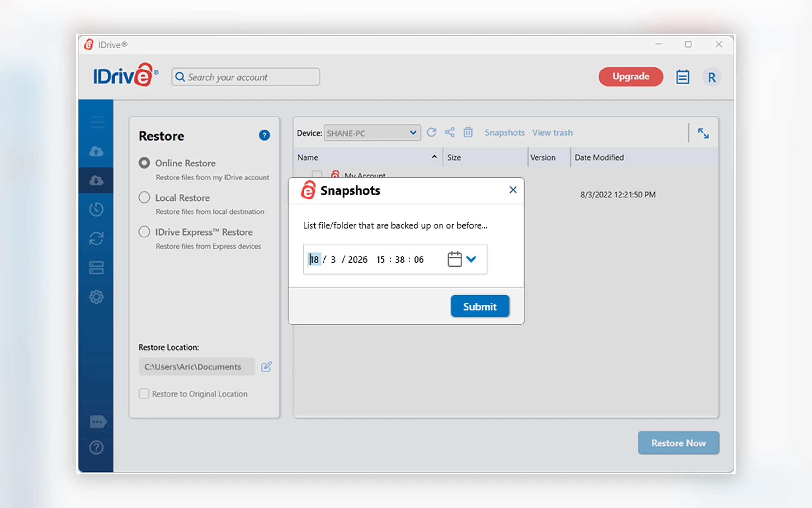The height and width of the screenshot is (508, 812).
Task: Select IDrive Express Restore radio button
Action: [144, 232]
